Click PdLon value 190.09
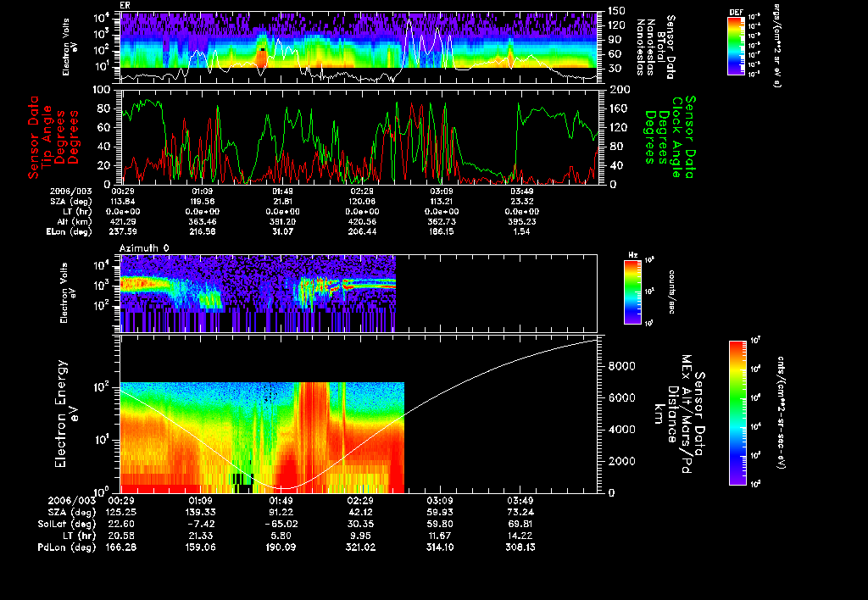The width and height of the screenshot is (868, 600). 281,547
